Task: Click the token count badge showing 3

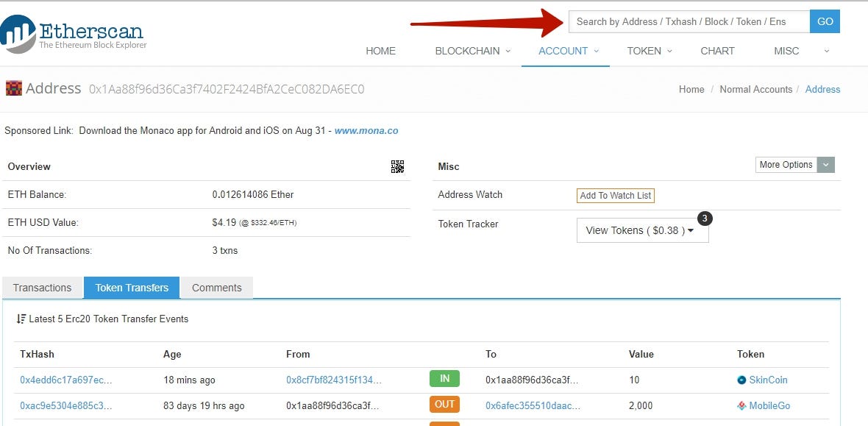Action: tap(704, 219)
